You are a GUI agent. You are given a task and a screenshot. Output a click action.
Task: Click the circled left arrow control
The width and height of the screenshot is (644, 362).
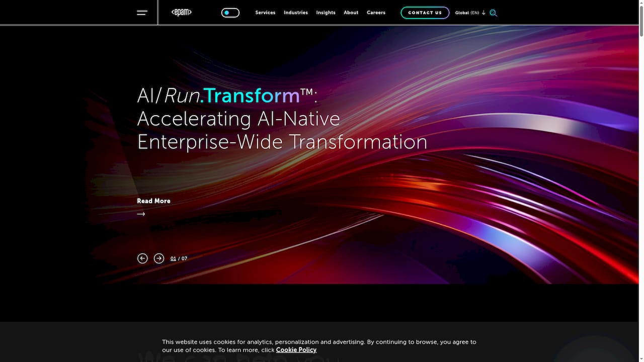(142, 258)
